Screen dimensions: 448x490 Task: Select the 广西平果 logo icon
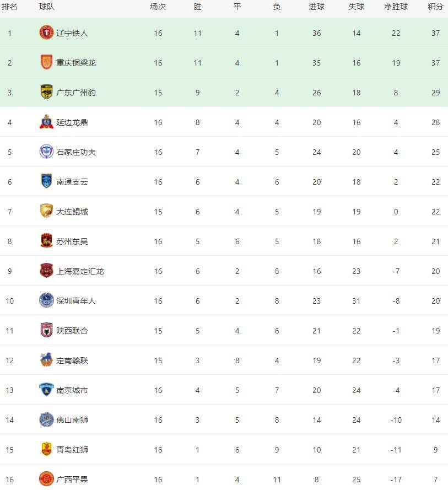tap(46, 479)
